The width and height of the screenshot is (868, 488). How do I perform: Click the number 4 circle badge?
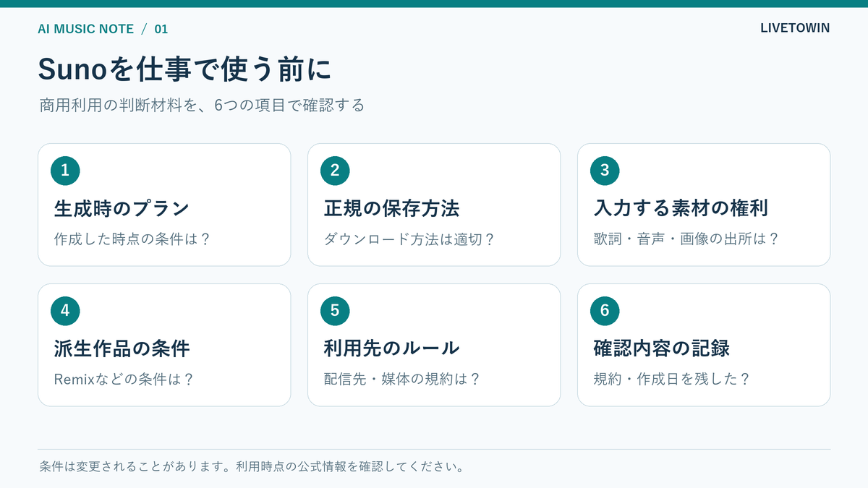(65, 311)
